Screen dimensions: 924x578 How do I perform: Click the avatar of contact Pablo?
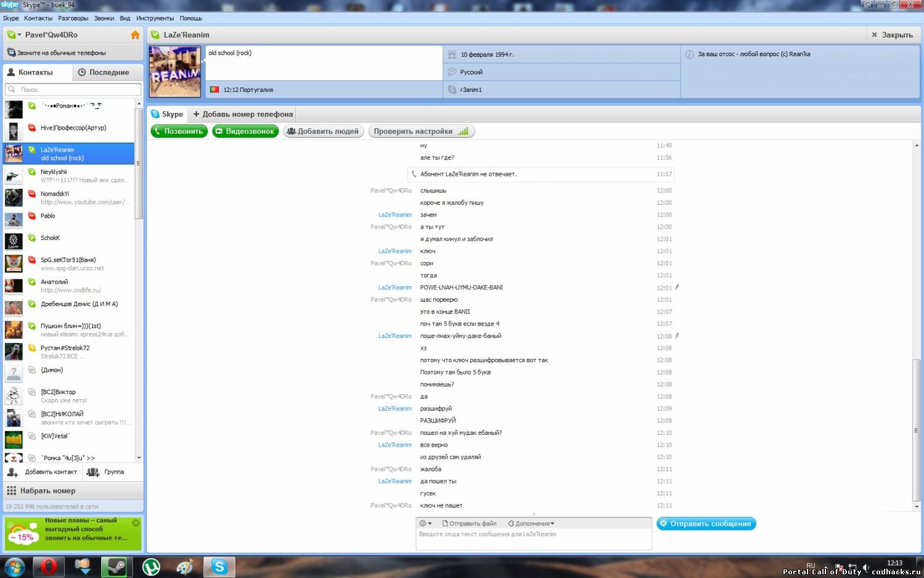tap(14, 220)
